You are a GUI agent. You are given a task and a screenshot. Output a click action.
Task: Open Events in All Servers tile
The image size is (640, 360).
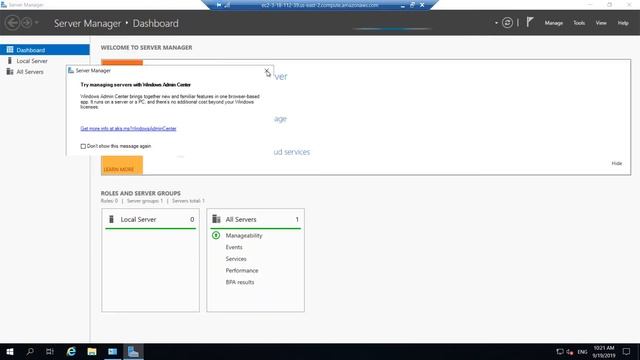coord(234,247)
